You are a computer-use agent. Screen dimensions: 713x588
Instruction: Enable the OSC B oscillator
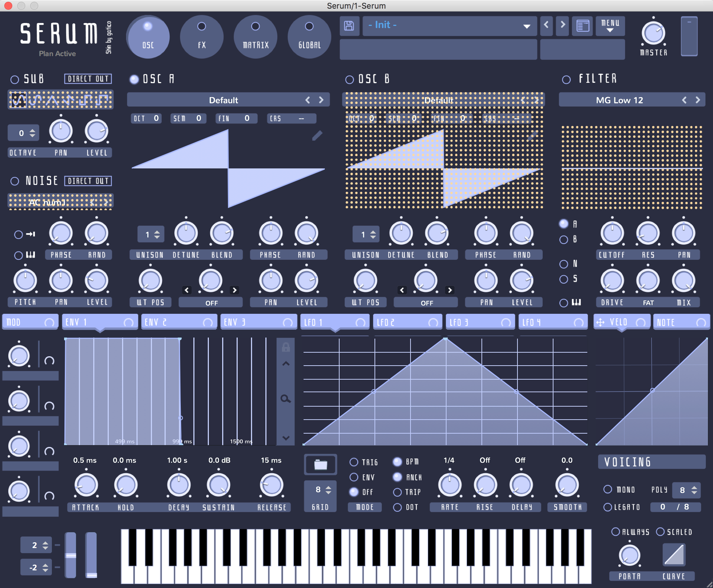point(349,80)
